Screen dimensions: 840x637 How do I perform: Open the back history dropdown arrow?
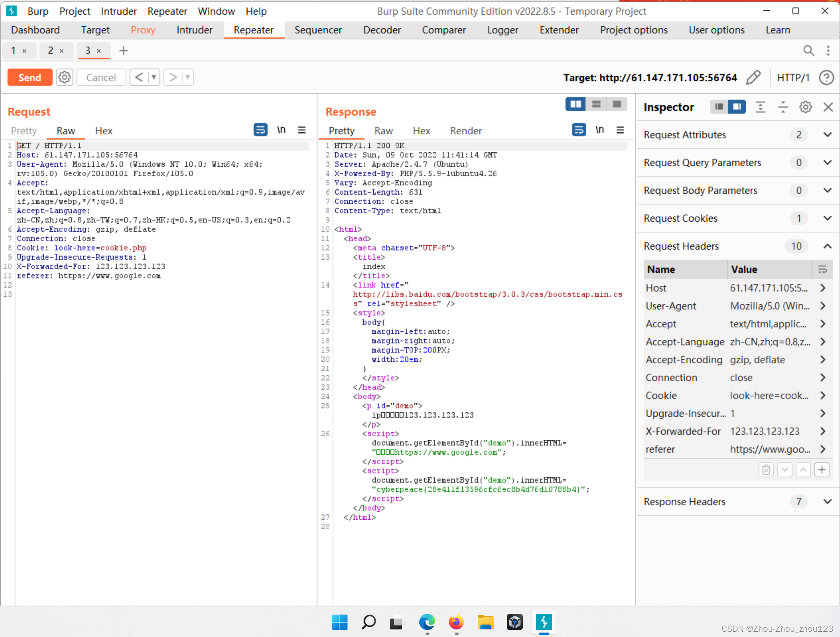pos(153,77)
